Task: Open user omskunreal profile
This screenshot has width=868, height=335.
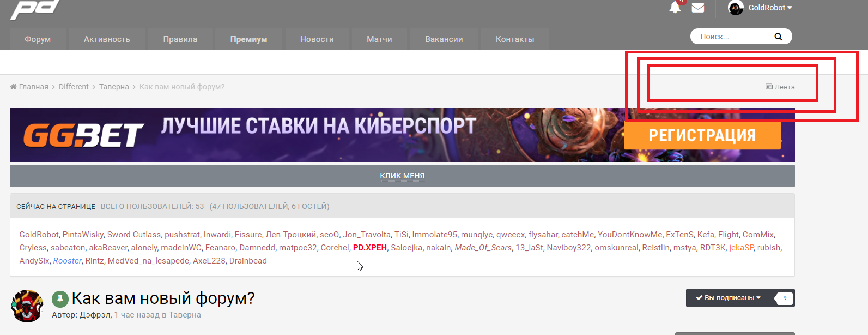Action: [x=616, y=248]
